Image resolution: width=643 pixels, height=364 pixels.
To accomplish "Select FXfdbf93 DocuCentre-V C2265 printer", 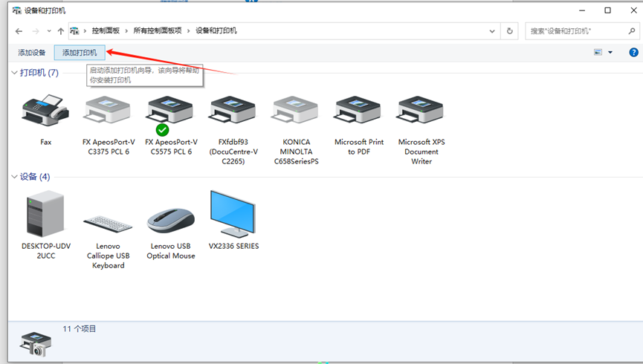I will point(233,111).
